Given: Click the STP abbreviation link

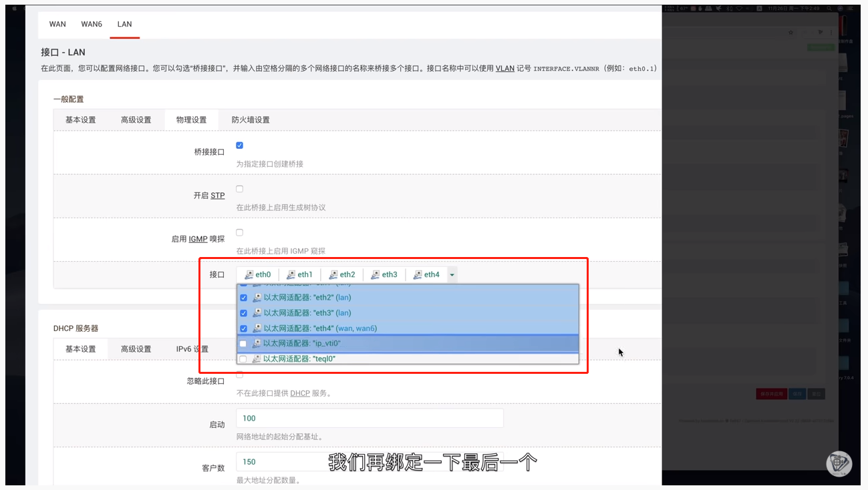Looking at the screenshot, I should (x=218, y=196).
